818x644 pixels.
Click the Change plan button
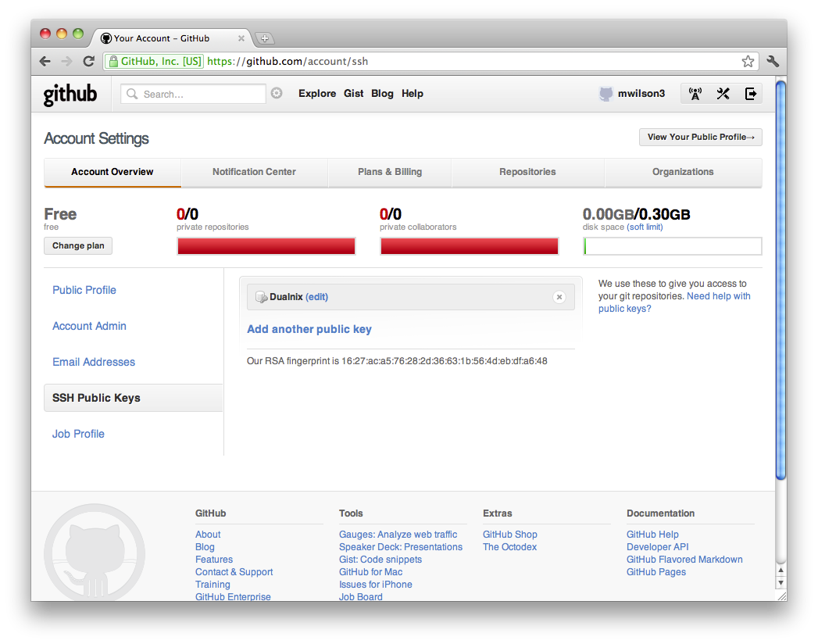pyautogui.click(x=77, y=245)
